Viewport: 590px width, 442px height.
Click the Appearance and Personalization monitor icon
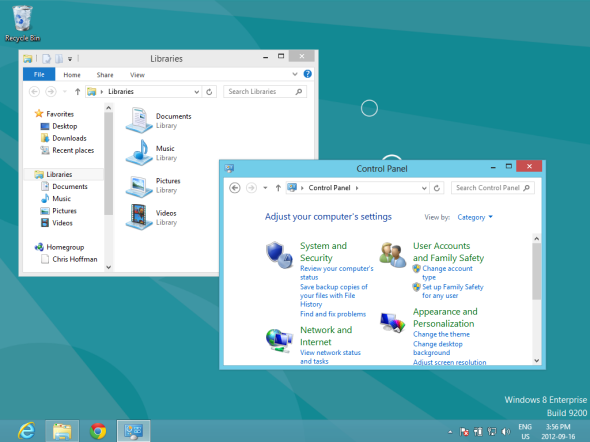[392, 323]
